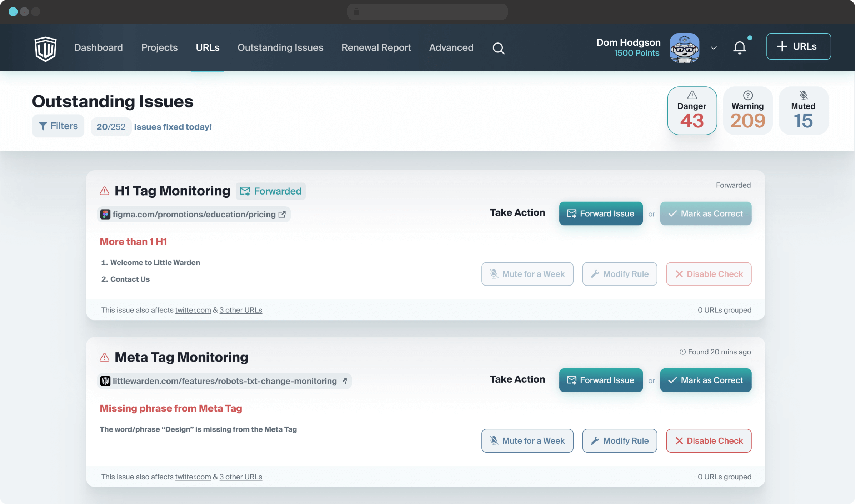Click the Found 20 mins ago timestamp

pyautogui.click(x=715, y=352)
